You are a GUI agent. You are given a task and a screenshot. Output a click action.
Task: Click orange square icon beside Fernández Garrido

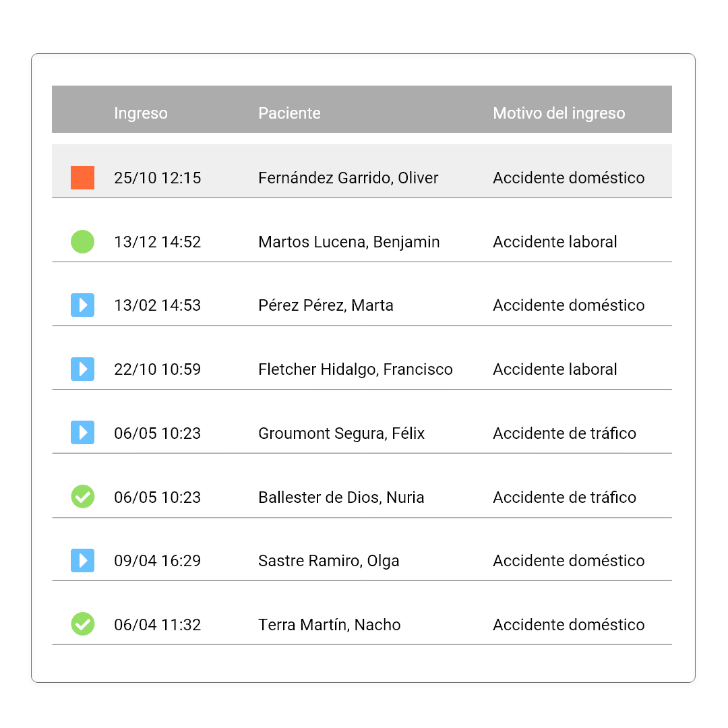coord(82,178)
